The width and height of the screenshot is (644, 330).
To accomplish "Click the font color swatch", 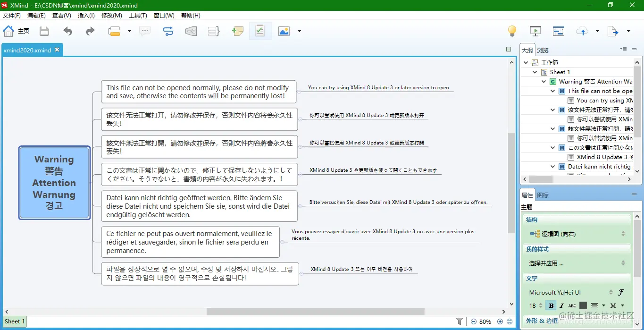I will tap(583, 305).
